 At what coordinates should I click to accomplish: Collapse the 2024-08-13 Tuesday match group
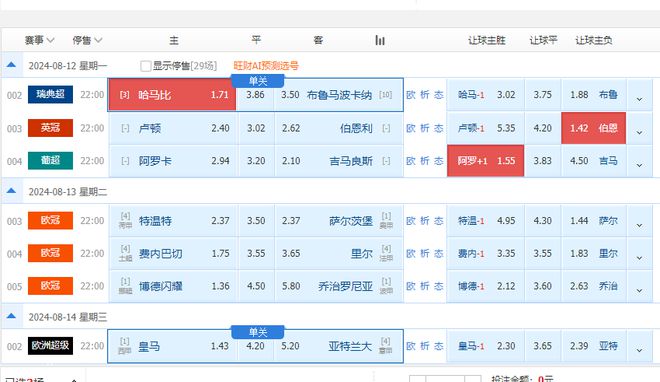(11, 191)
